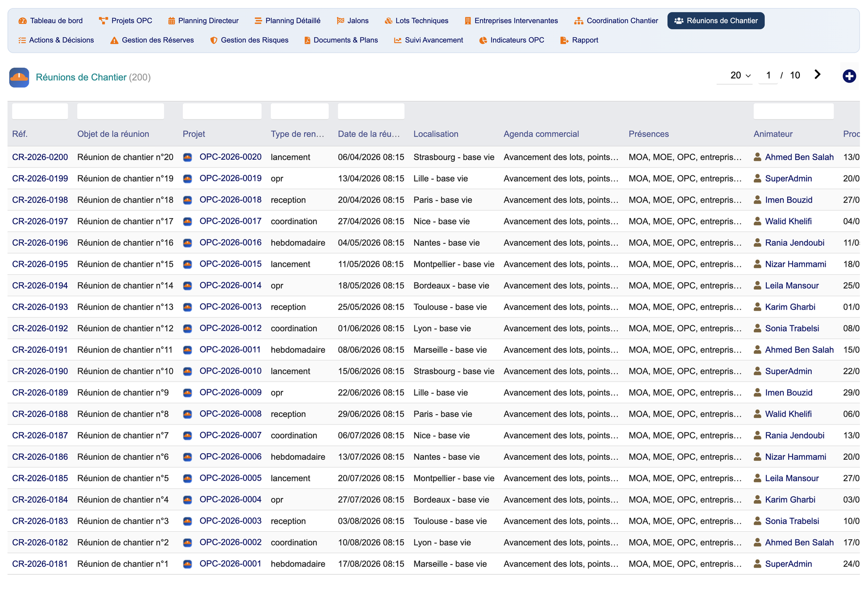This screenshot has height=607, width=868.
Task: Click the Réunions de Chantier people icon
Action: [x=678, y=21]
